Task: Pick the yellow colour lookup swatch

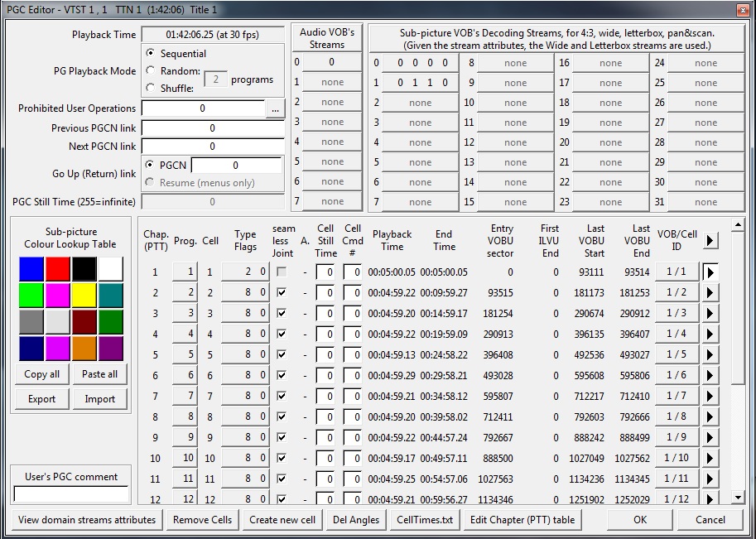Action: pyautogui.click(x=83, y=296)
